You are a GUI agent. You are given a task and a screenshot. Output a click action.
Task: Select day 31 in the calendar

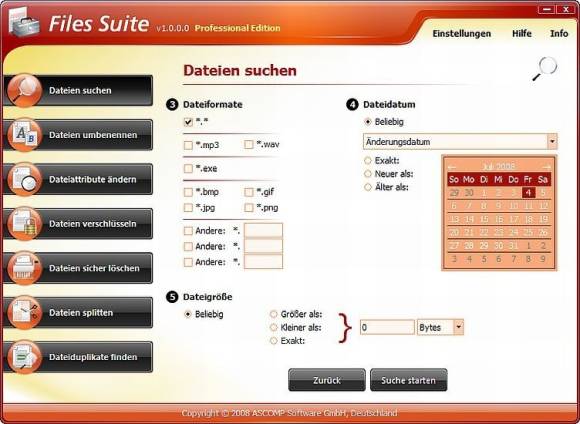(x=513, y=246)
